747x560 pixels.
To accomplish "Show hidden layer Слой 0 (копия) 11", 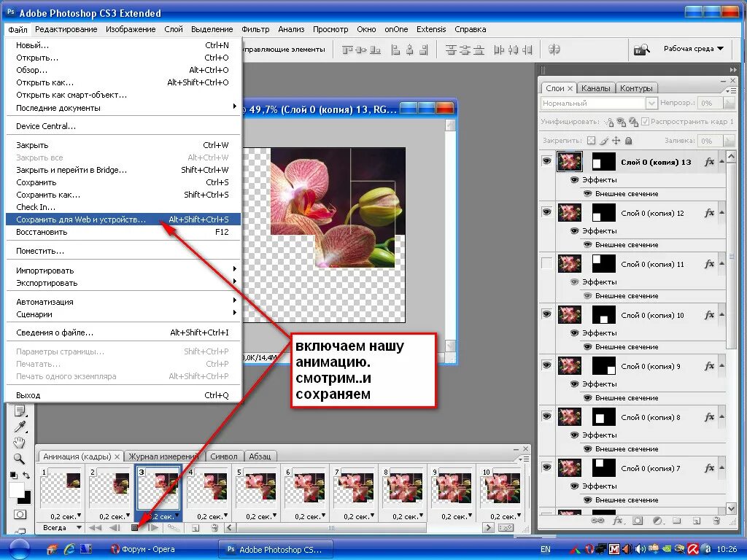I will [x=547, y=262].
